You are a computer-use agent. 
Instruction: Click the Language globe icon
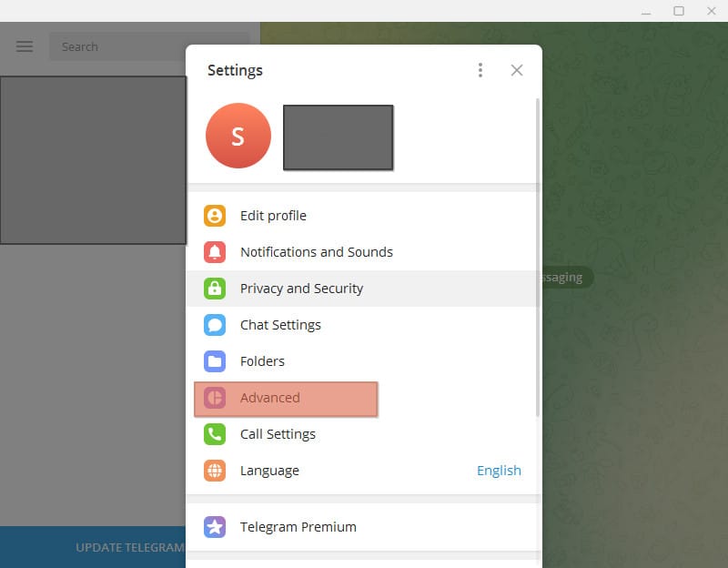pyautogui.click(x=215, y=471)
